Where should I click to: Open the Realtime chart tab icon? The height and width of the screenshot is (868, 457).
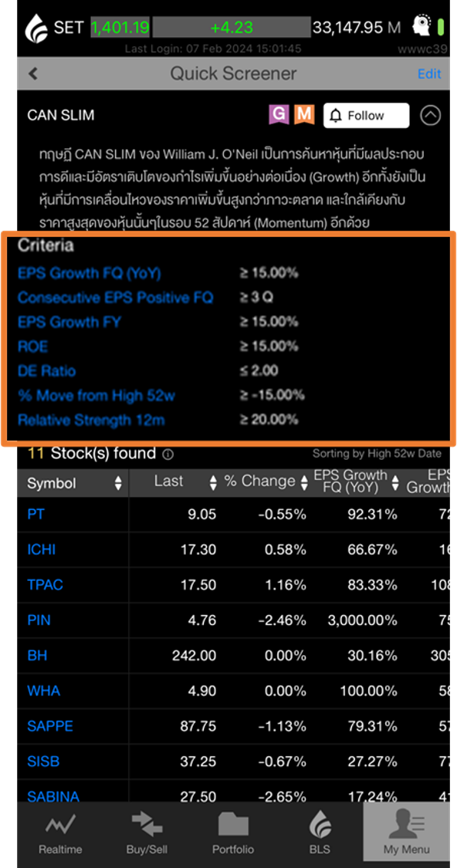click(59, 826)
